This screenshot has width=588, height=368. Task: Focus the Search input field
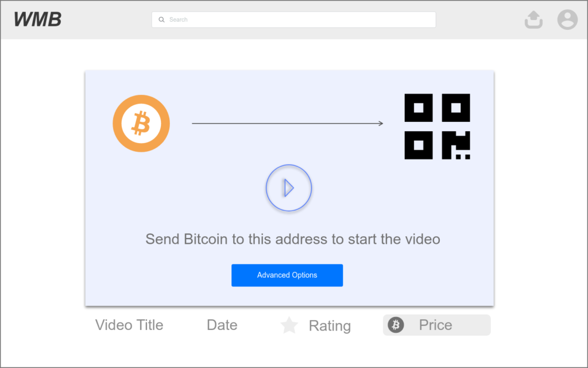pyautogui.click(x=293, y=20)
